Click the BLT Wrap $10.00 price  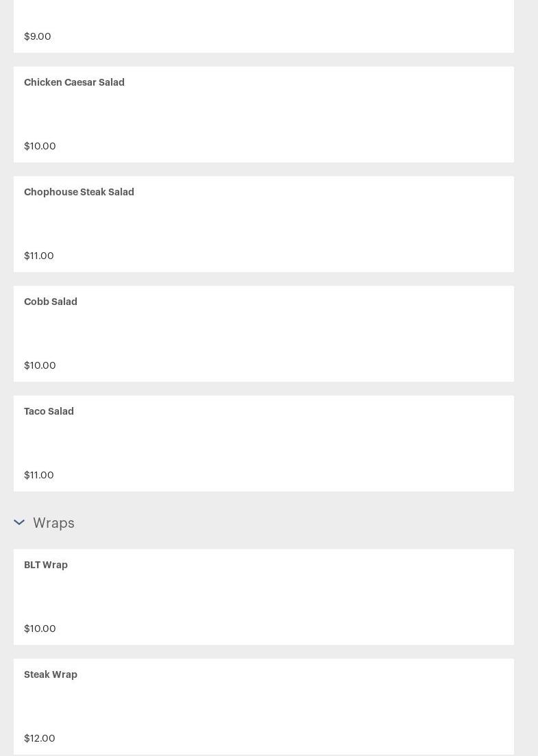coord(40,629)
